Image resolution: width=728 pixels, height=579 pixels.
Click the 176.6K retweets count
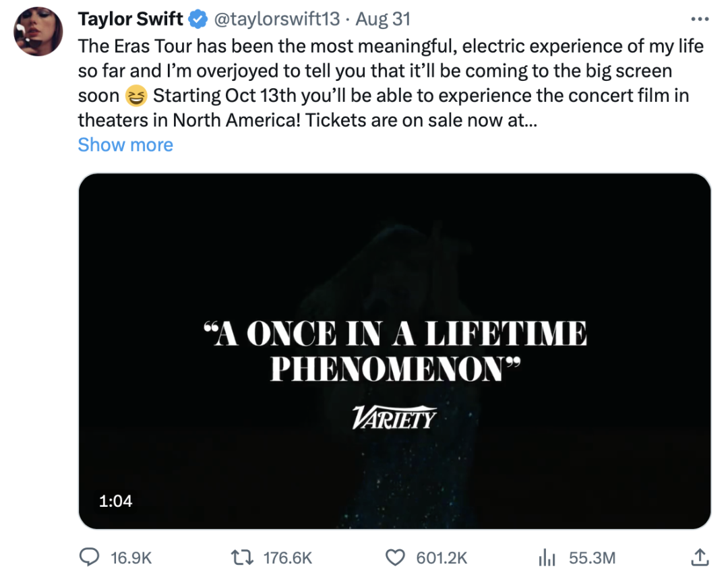coord(288,558)
